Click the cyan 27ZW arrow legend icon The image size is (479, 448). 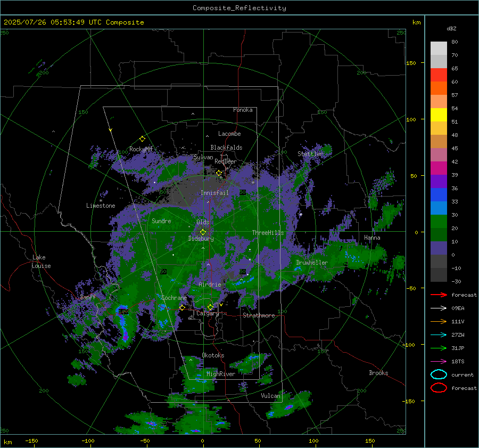439,335
